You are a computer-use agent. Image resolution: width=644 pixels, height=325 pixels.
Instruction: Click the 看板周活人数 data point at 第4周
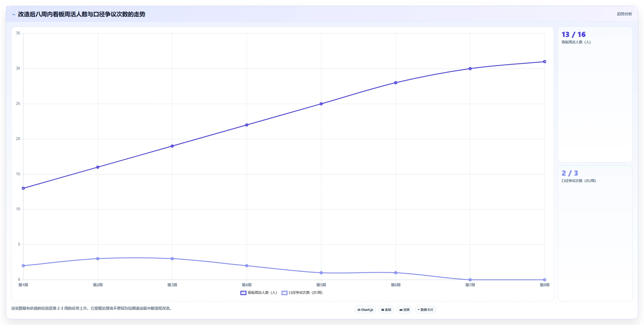pos(247,125)
